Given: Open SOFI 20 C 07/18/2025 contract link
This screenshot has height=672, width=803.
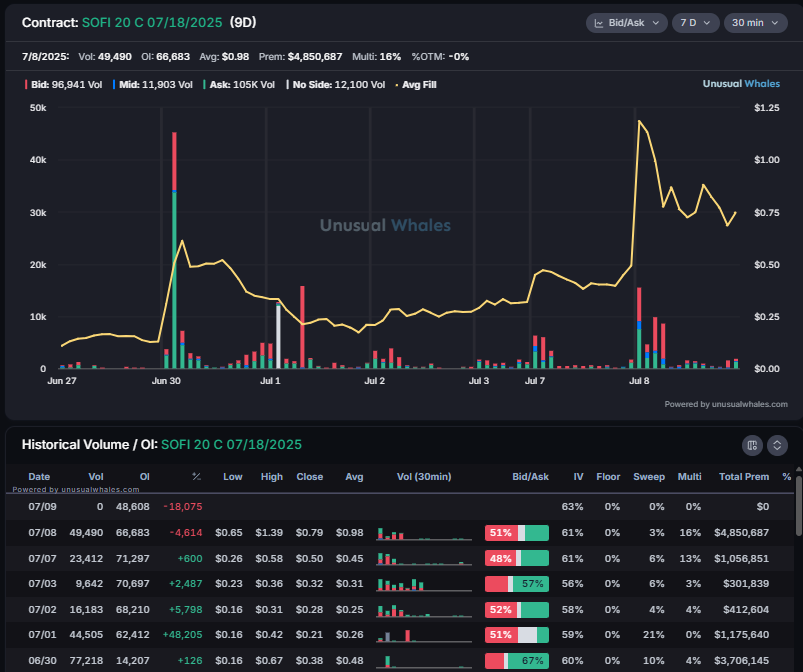Looking at the screenshot, I should point(152,23).
